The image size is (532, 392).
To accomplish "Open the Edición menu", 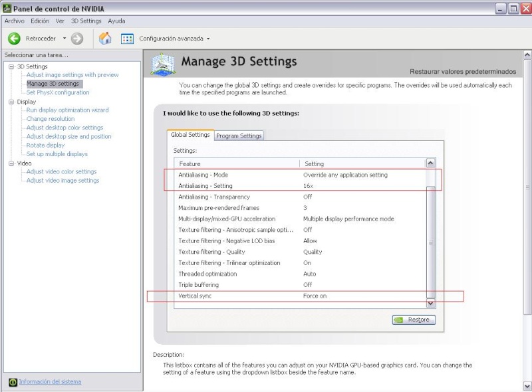I will (x=40, y=21).
